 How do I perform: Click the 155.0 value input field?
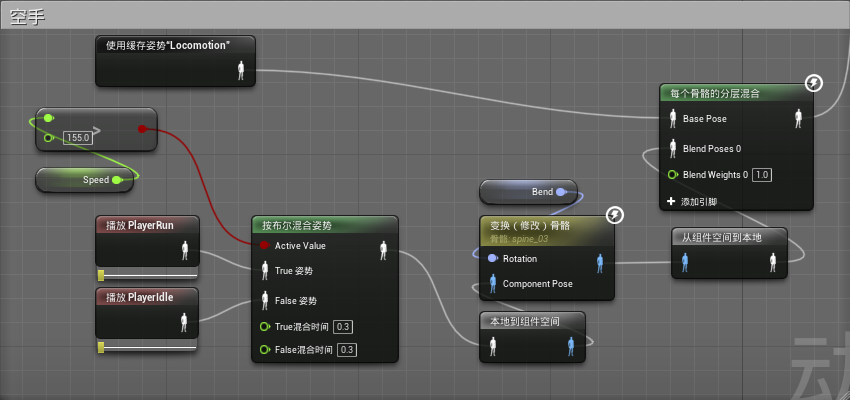click(77, 137)
